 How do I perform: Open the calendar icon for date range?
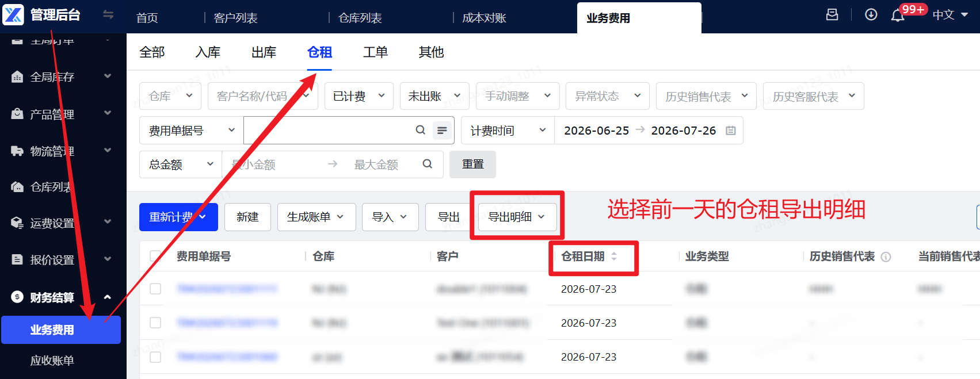click(731, 131)
